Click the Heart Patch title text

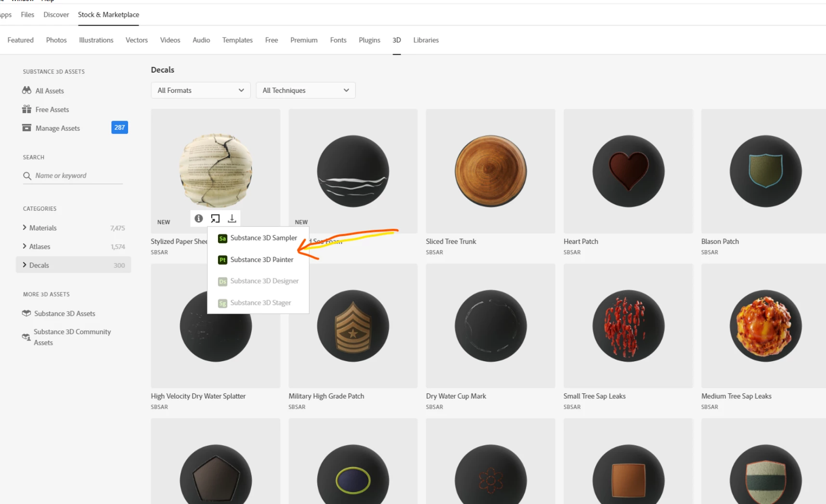click(x=581, y=241)
